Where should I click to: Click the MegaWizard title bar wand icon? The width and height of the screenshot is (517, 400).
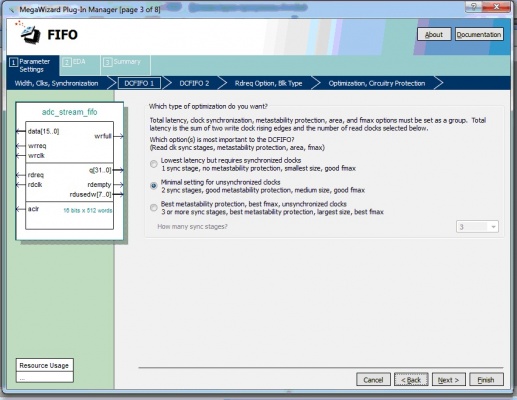[x=12, y=9]
